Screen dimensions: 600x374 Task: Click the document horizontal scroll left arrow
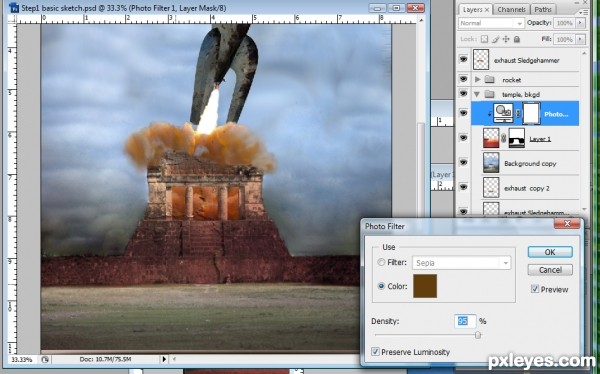pos(174,359)
